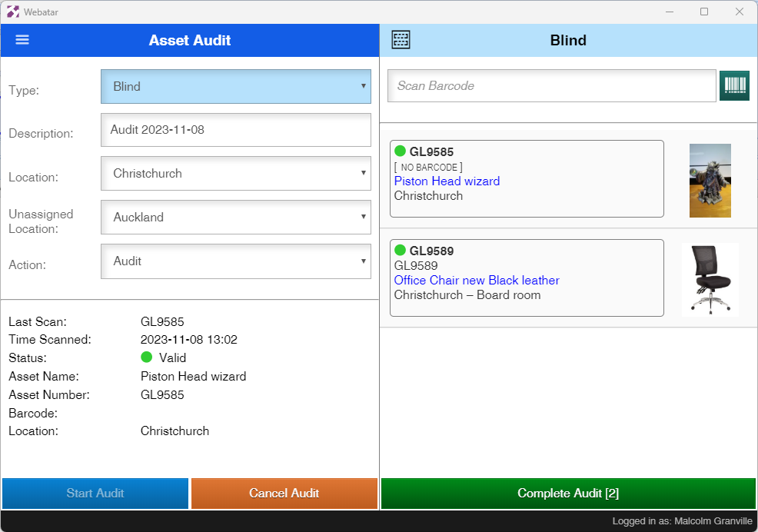
Task: Click the green barcode scan icon
Action: 734,85
